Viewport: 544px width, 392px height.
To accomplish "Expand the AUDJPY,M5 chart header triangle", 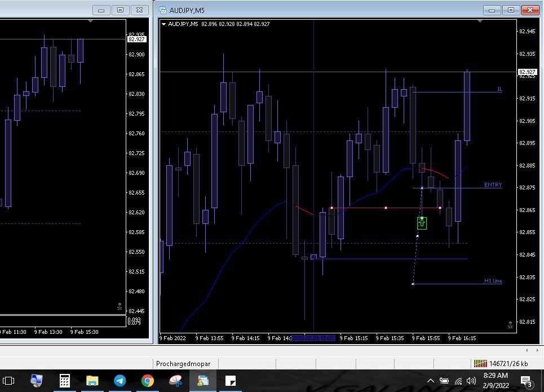I will coord(163,24).
